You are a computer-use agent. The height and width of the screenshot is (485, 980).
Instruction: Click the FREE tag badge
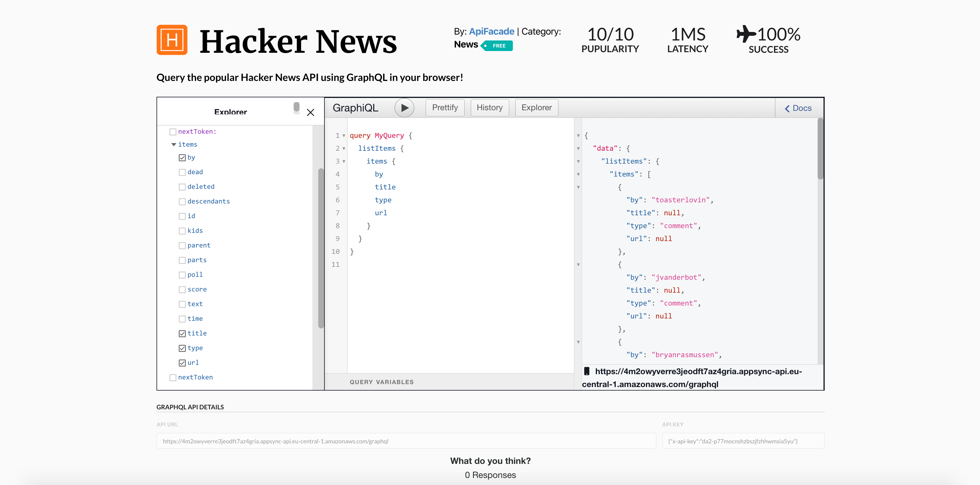click(x=497, y=46)
